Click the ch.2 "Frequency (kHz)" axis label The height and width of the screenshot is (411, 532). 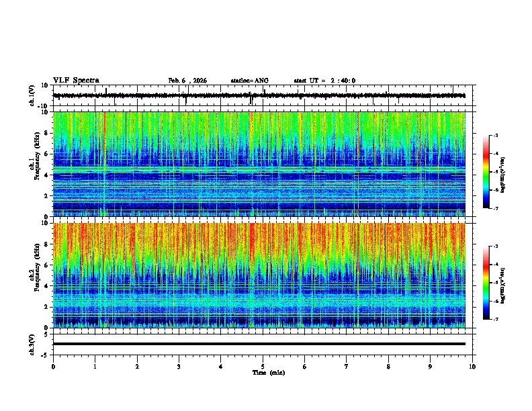pyautogui.click(x=37, y=267)
